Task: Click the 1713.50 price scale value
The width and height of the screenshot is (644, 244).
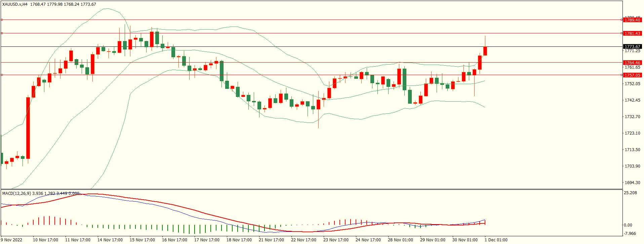Action: tap(632, 150)
